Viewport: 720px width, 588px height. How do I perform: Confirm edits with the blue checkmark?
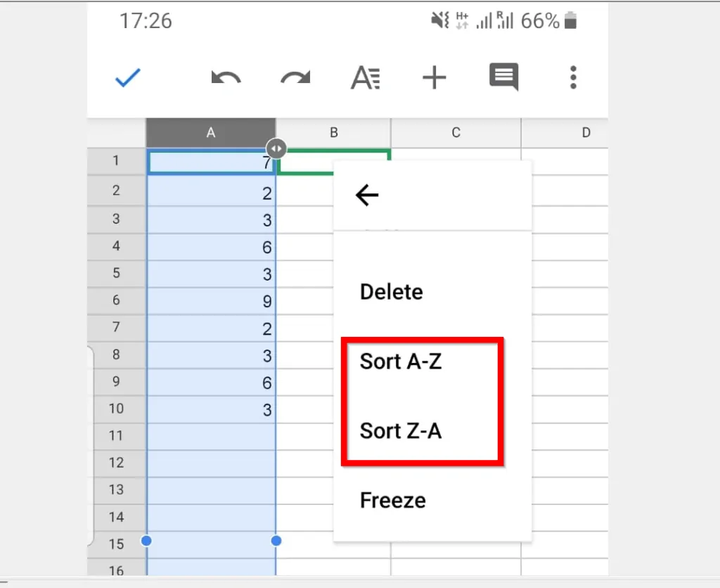pyautogui.click(x=127, y=78)
